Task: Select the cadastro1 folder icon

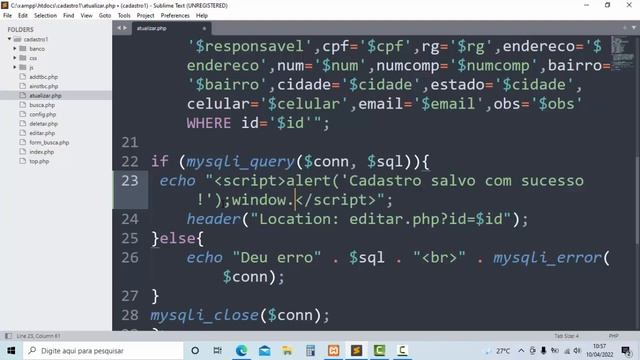Action: pyautogui.click(x=17, y=39)
